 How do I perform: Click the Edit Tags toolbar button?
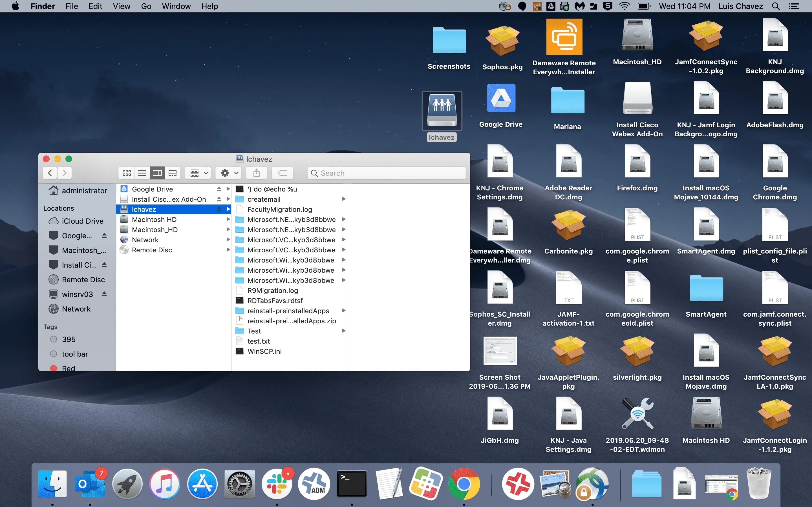(x=282, y=173)
